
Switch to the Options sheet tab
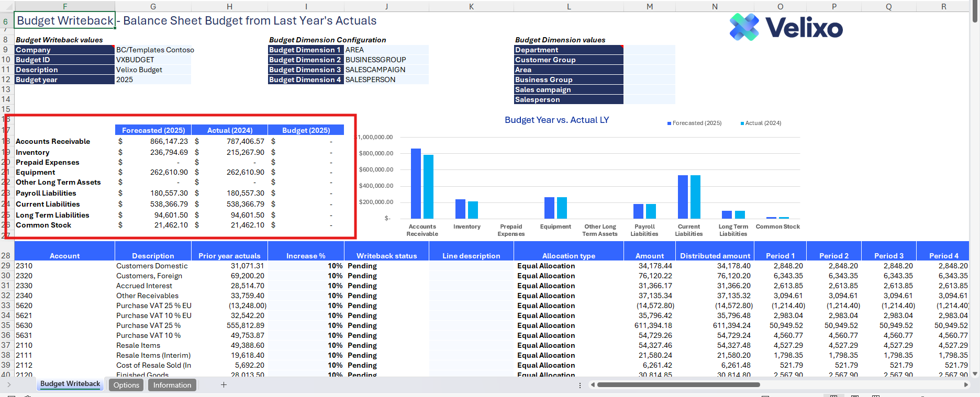tap(126, 385)
